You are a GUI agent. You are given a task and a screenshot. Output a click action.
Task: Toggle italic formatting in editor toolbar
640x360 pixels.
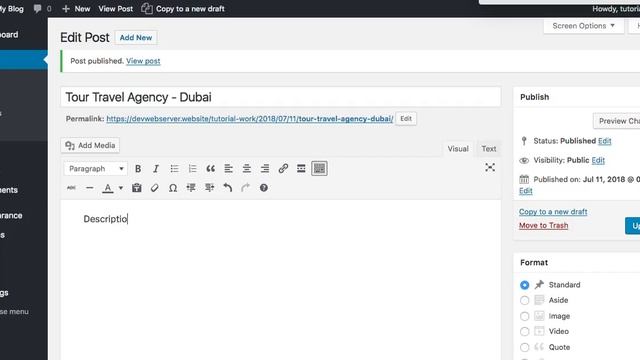(x=156, y=169)
